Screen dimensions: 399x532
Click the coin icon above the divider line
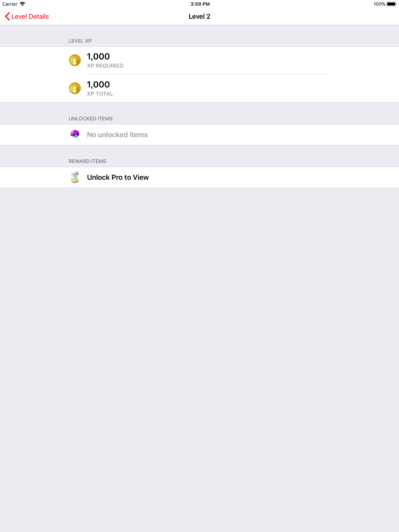pyautogui.click(x=74, y=60)
